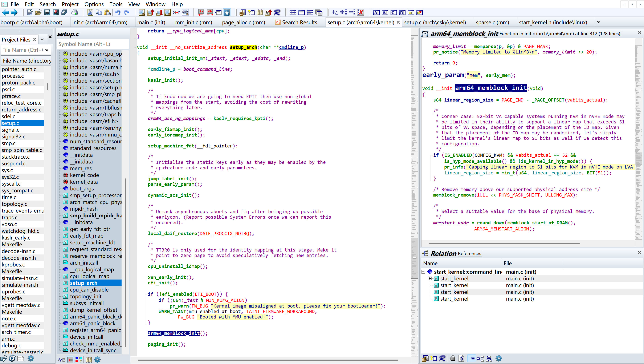Select arm64_panic_block in symbol list
This screenshot has height=364, width=644.
[x=93, y=323]
